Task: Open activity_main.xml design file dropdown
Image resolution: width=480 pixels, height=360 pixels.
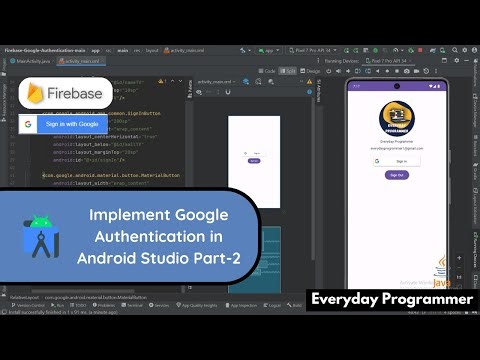Action: (x=216, y=82)
